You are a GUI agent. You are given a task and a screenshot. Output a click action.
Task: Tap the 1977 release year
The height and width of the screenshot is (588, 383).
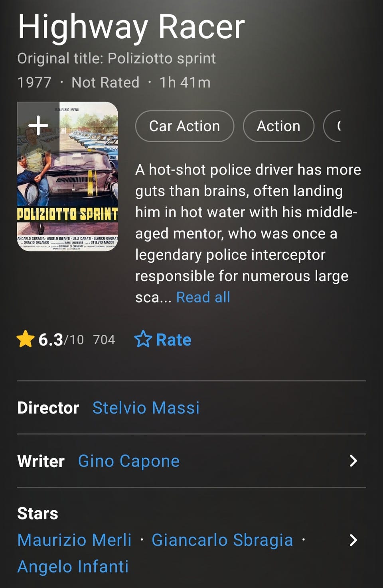click(34, 83)
